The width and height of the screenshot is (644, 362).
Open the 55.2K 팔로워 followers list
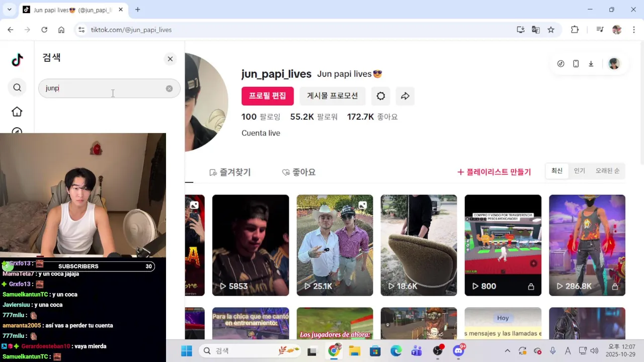pyautogui.click(x=313, y=117)
